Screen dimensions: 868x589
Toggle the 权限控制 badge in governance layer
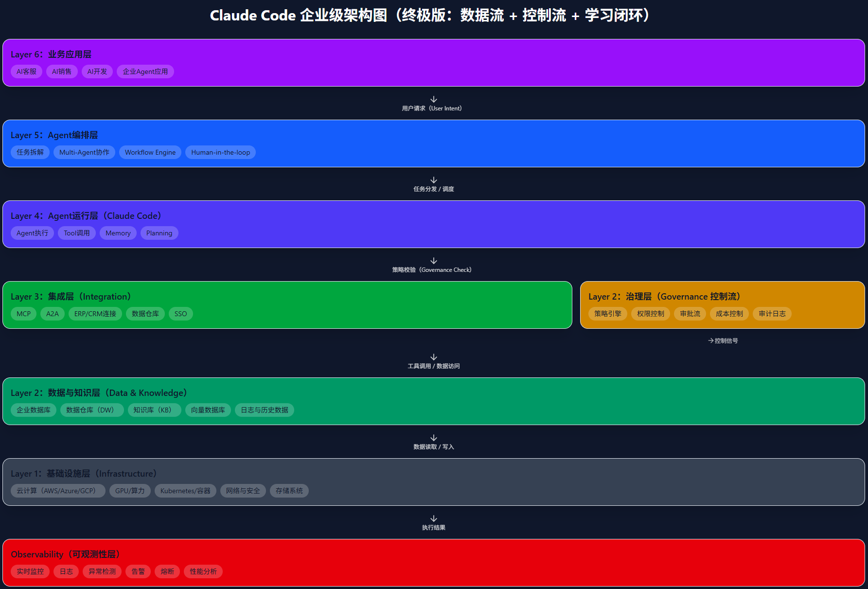click(650, 314)
